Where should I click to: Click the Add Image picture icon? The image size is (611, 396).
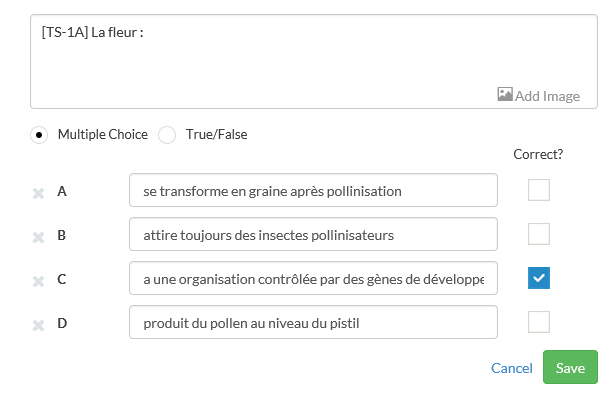tap(505, 94)
